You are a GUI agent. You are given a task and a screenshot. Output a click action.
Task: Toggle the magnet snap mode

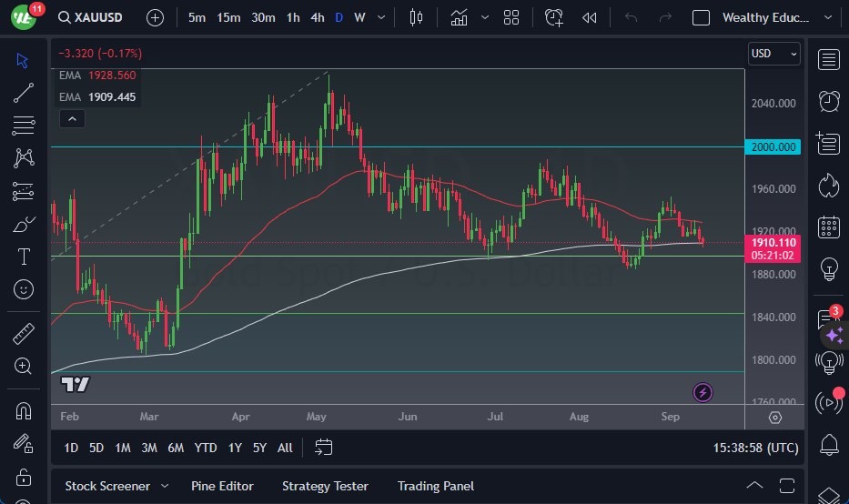(x=24, y=410)
